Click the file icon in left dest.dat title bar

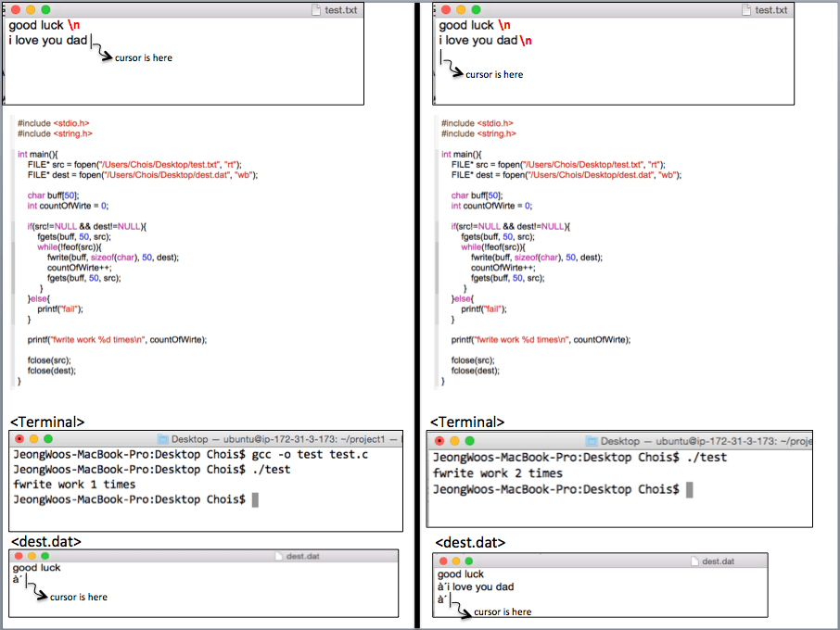[x=278, y=556]
